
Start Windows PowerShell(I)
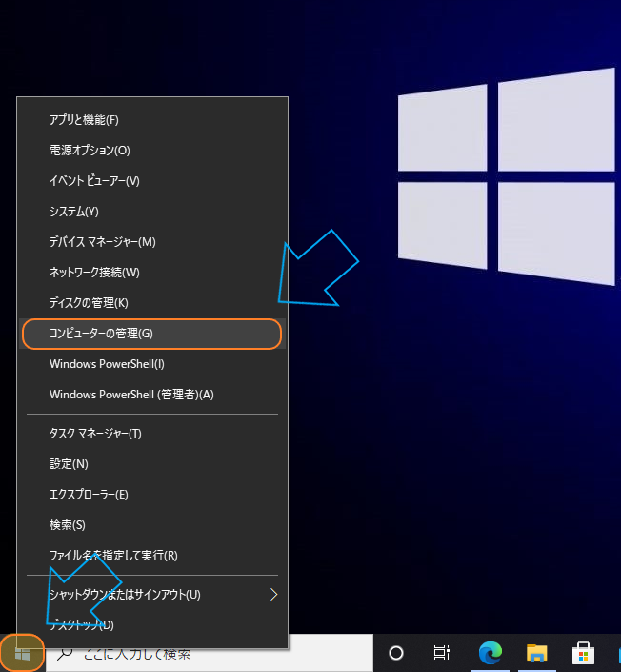[x=152, y=364]
